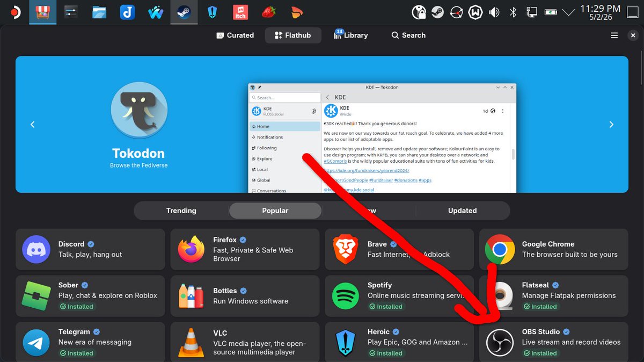
Task: Open the Sober Roblox app card
Action: tap(90, 296)
